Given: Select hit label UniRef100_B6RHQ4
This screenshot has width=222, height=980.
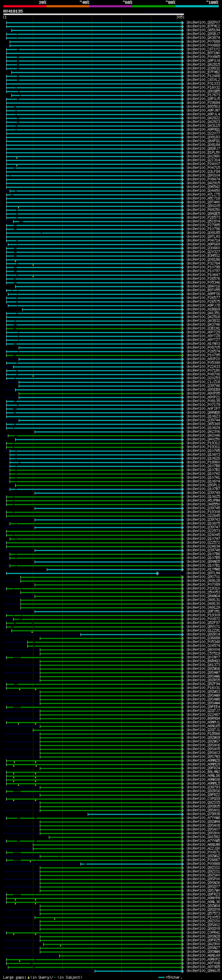Looking at the screenshot, I should coord(203,718).
